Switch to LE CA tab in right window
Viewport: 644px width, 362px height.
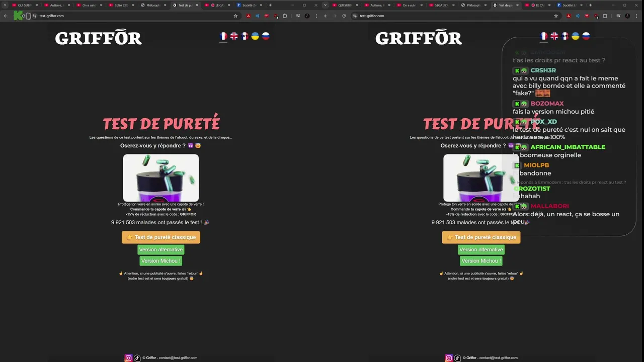click(x=537, y=5)
